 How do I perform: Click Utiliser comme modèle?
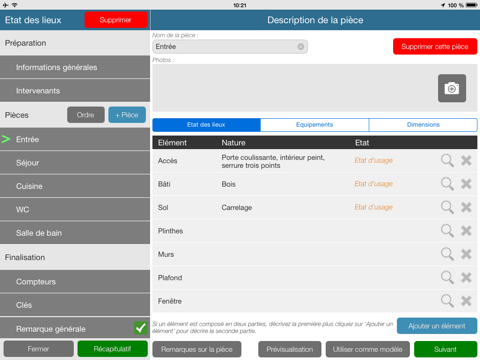point(368,349)
